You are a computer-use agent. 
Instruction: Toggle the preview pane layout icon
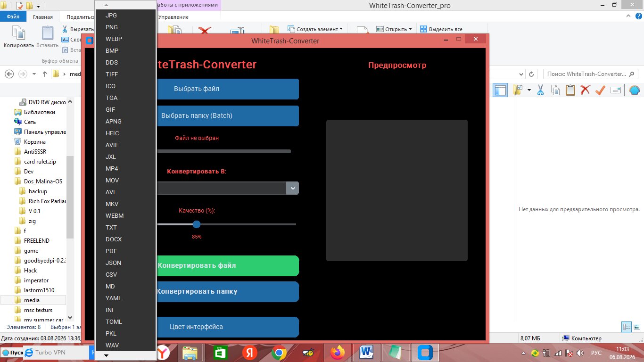click(500, 90)
